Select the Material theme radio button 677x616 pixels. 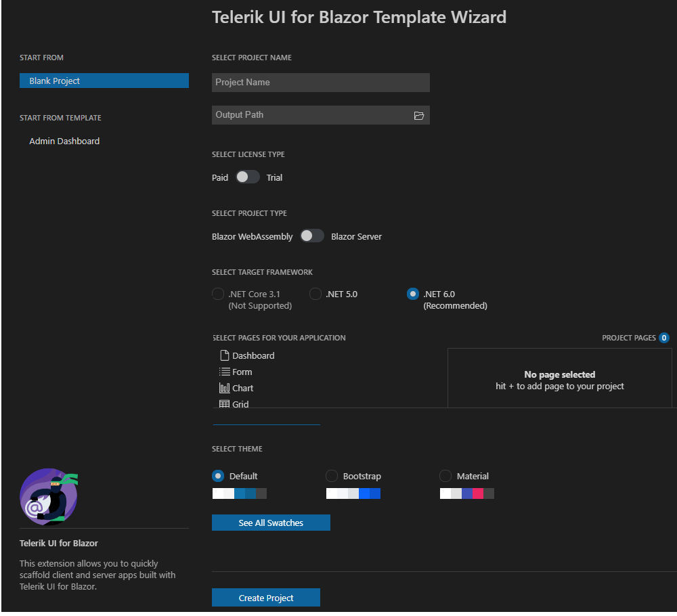coord(445,476)
